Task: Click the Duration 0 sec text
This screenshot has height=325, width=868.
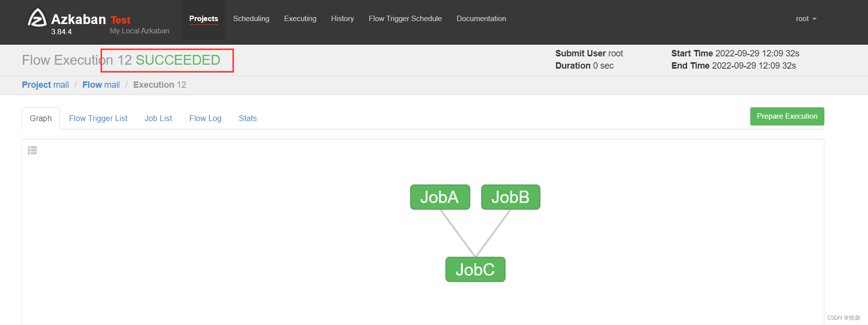Action: coord(585,66)
